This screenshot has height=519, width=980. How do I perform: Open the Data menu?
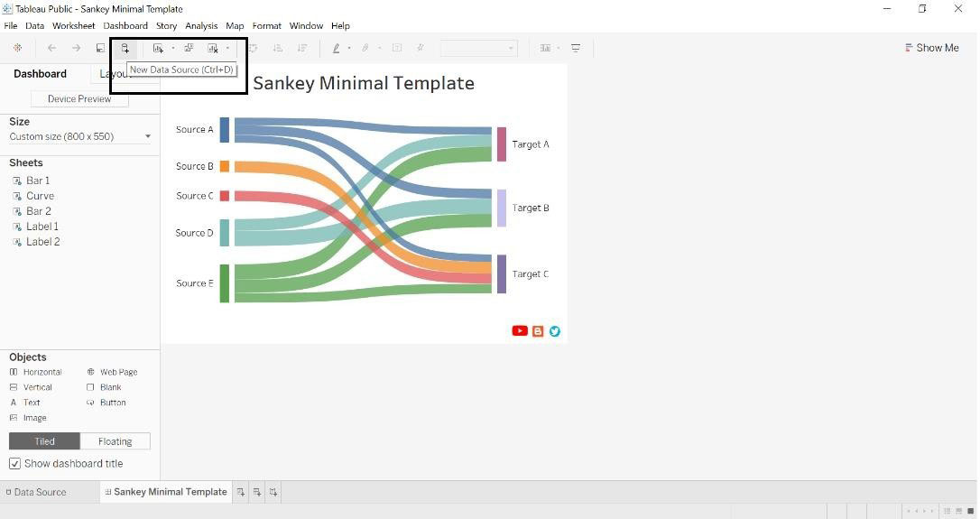(34, 25)
